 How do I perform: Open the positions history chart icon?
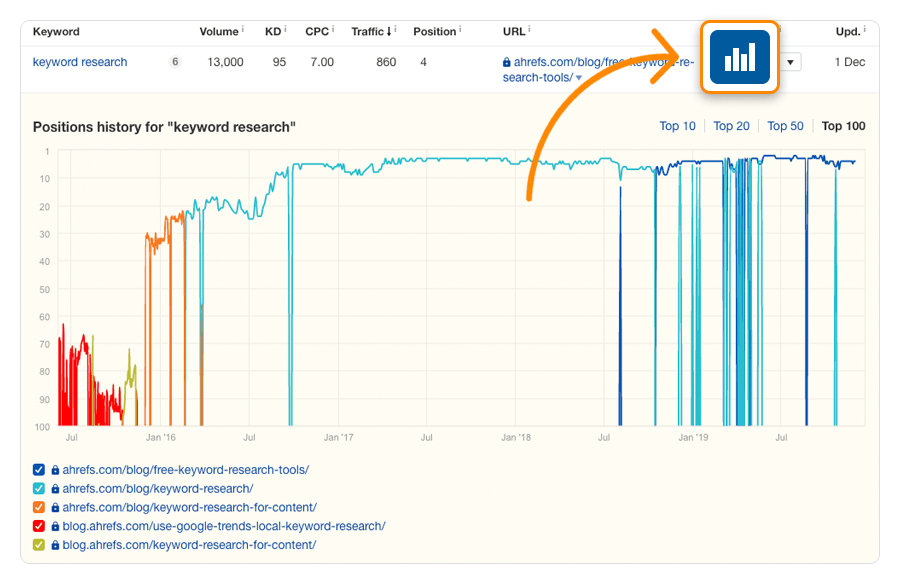click(x=739, y=57)
